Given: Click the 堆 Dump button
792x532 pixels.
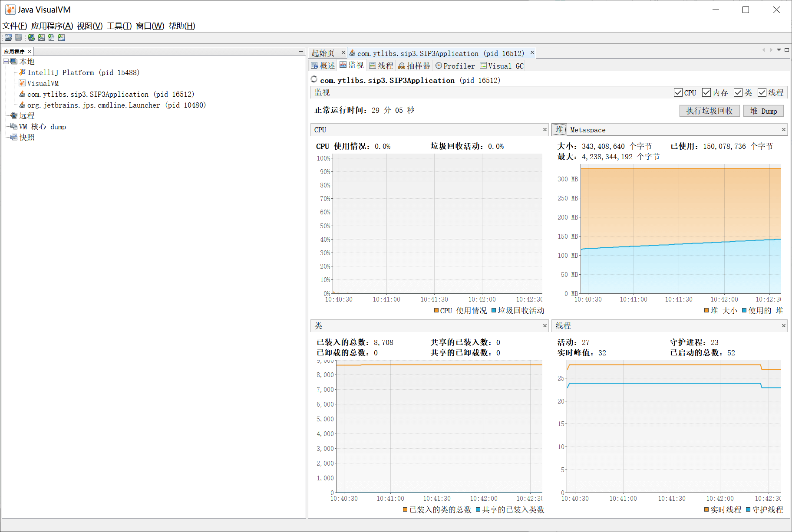Looking at the screenshot, I should click(x=763, y=111).
